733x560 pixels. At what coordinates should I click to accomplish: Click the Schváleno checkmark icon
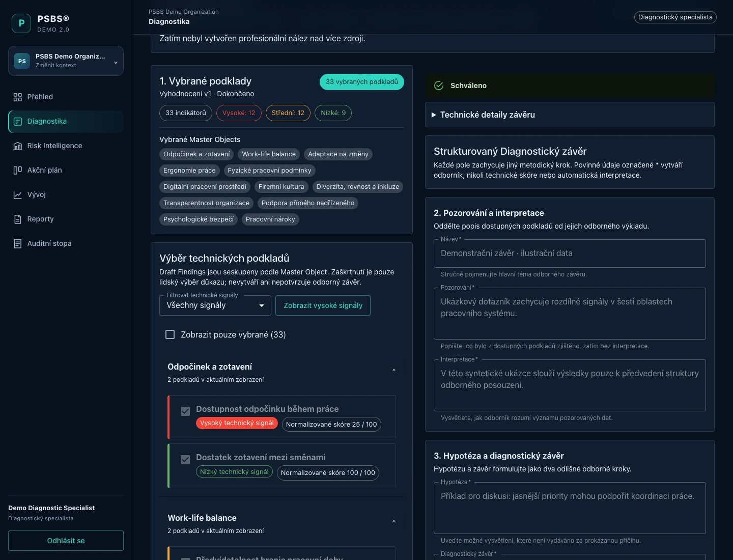[439, 86]
